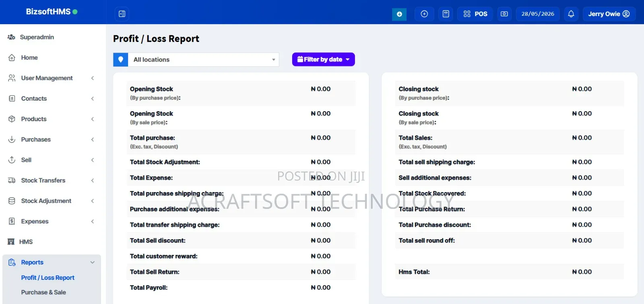
Task: Toggle the sidebar collapse icon
Action: tap(122, 14)
